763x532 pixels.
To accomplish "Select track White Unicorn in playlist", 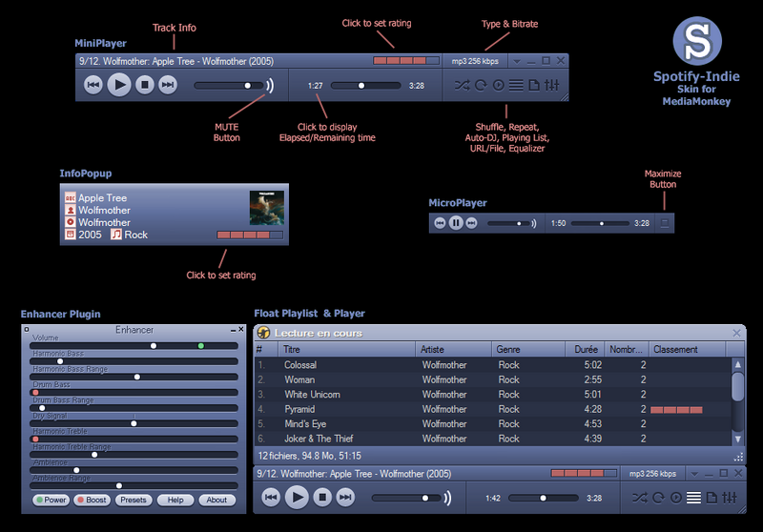I will [492, 395].
